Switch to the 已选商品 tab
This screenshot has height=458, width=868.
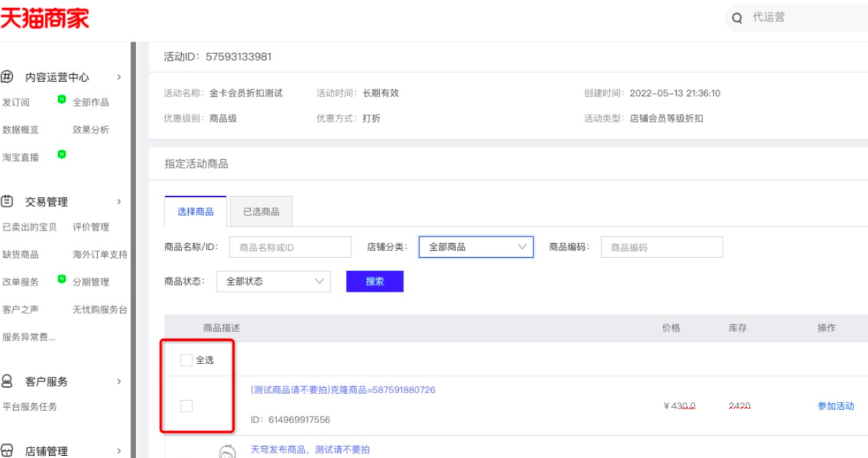tap(261, 212)
